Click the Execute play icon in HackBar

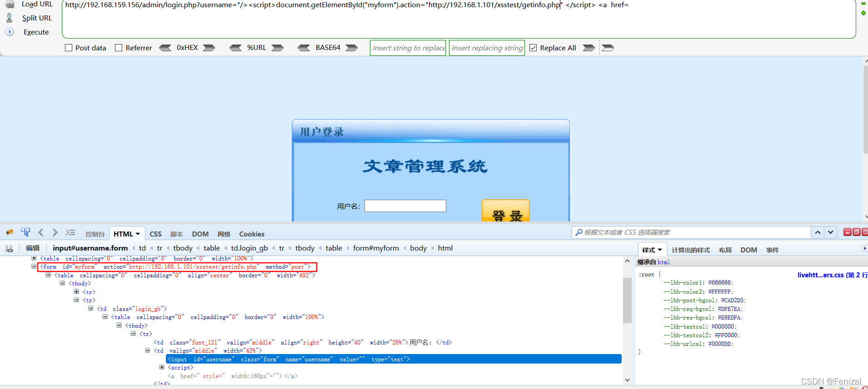tap(10, 32)
